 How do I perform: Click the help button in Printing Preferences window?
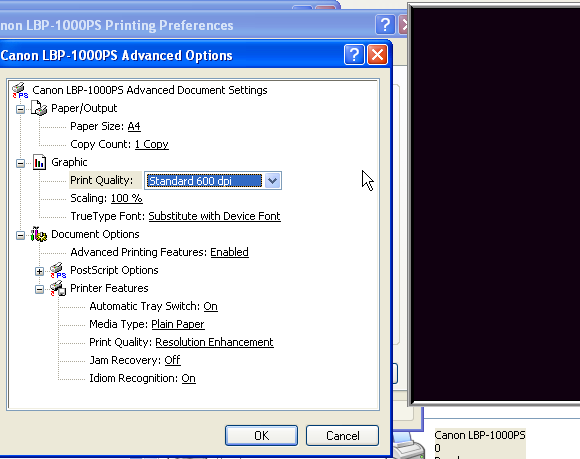coord(385,25)
